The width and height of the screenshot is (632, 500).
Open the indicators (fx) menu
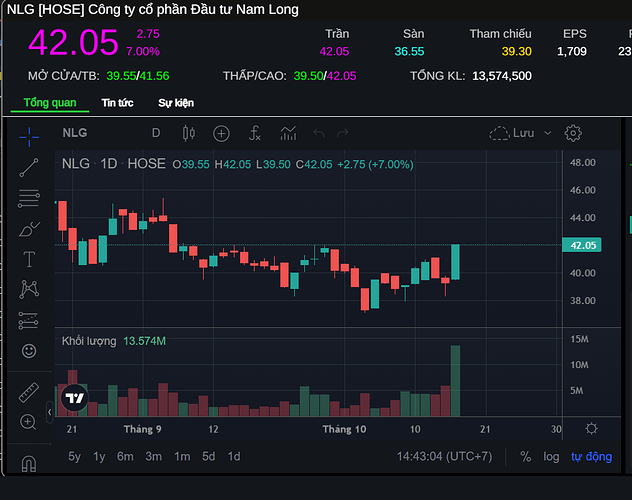point(255,133)
